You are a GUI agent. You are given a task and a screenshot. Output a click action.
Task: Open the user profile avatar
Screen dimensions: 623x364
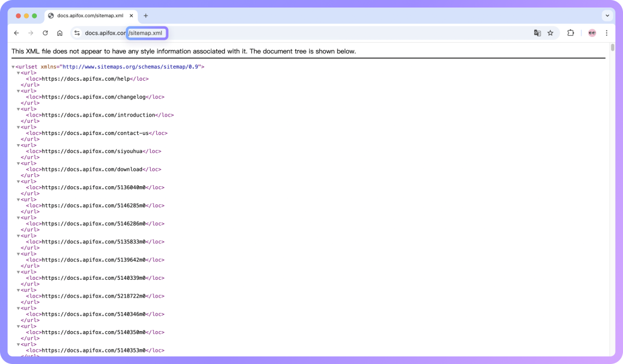(592, 33)
